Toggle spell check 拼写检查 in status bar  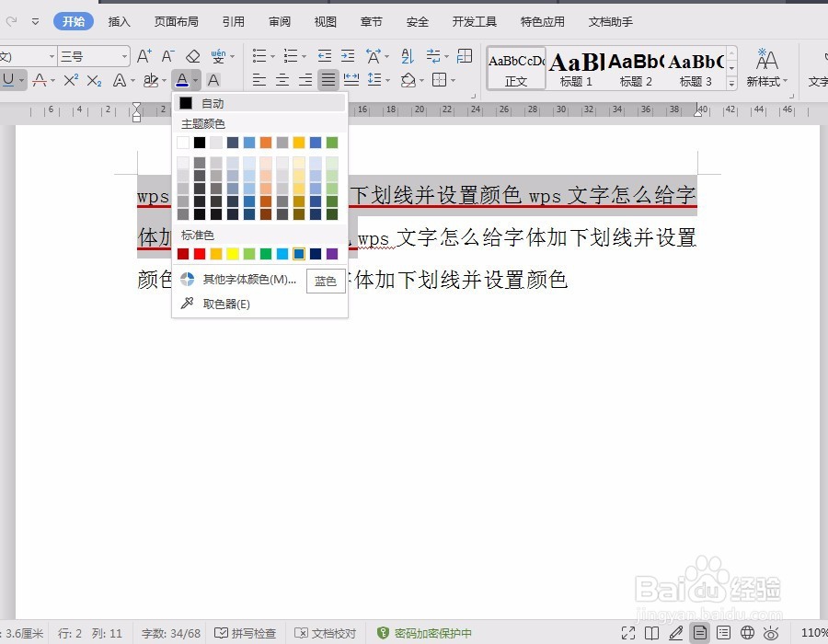coord(246,633)
